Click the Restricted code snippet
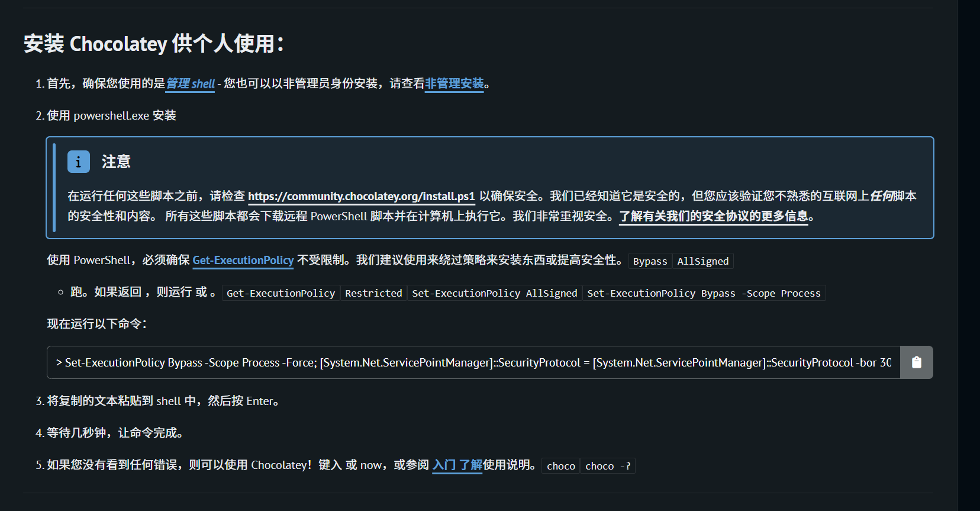The image size is (980, 511). point(373,293)
